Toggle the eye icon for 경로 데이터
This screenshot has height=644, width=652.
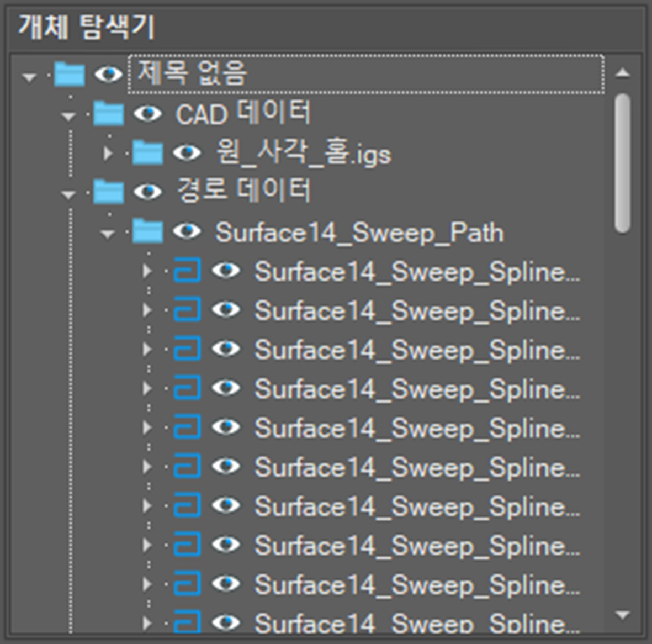pyautogui.click(x=147, y=192)
